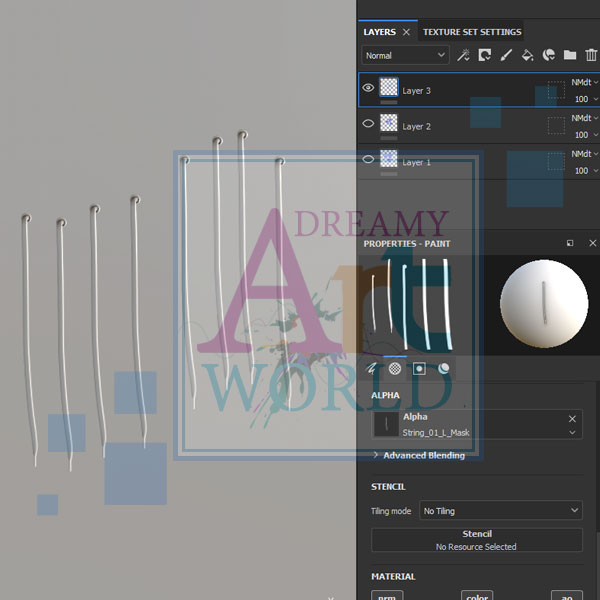Open the brush settings icon in Properties
The image size is (600, 600).
pyautogui.click(x=372, y=368)
